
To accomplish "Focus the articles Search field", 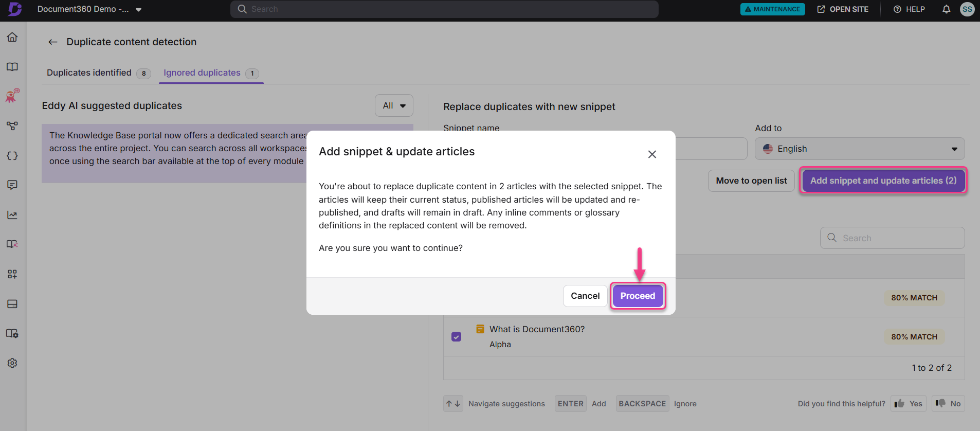I will [x=892, y=238].
